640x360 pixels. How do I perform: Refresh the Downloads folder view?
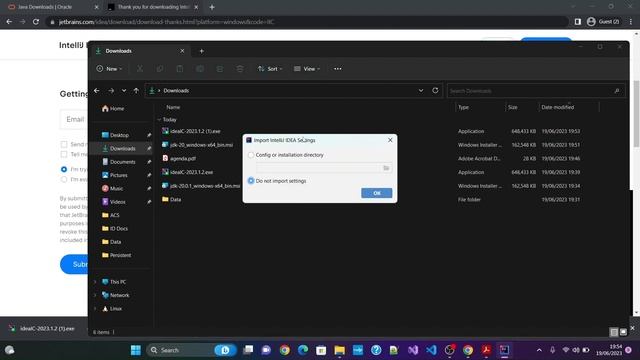tap(435, 91)
